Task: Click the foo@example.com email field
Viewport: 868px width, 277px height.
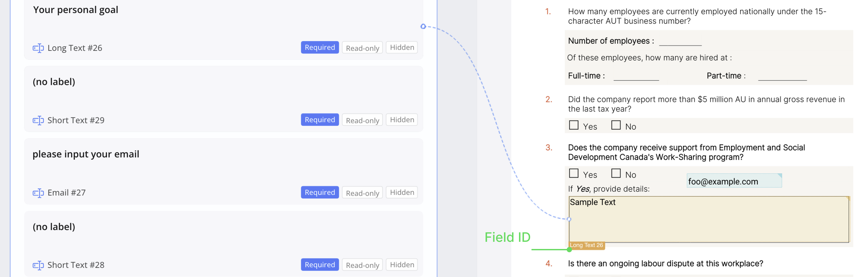Action: 734,181
